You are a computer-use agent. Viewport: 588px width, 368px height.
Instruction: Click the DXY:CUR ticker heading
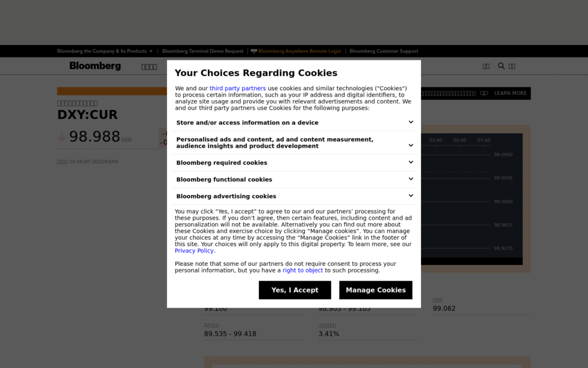point(87,115)
